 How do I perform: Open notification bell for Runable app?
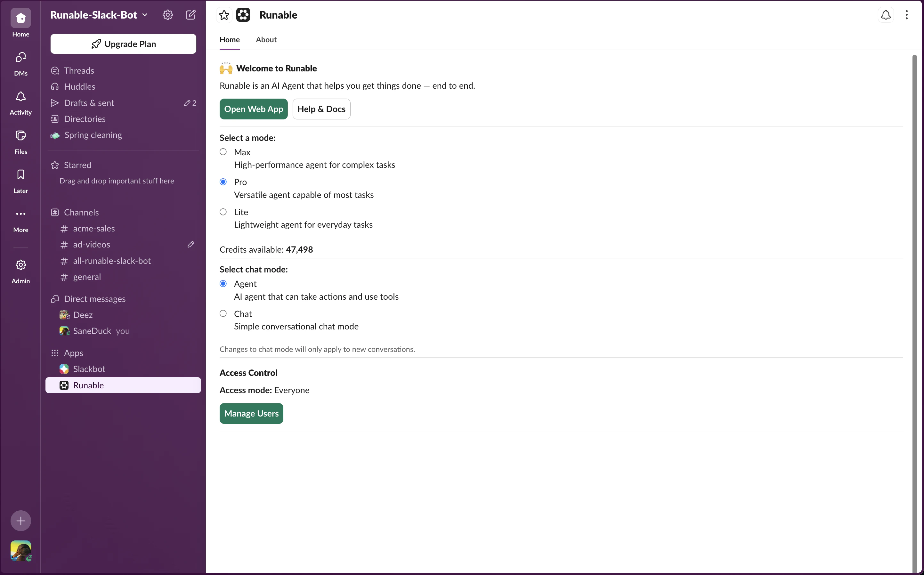pyautogui.click(x=886, y=15)
